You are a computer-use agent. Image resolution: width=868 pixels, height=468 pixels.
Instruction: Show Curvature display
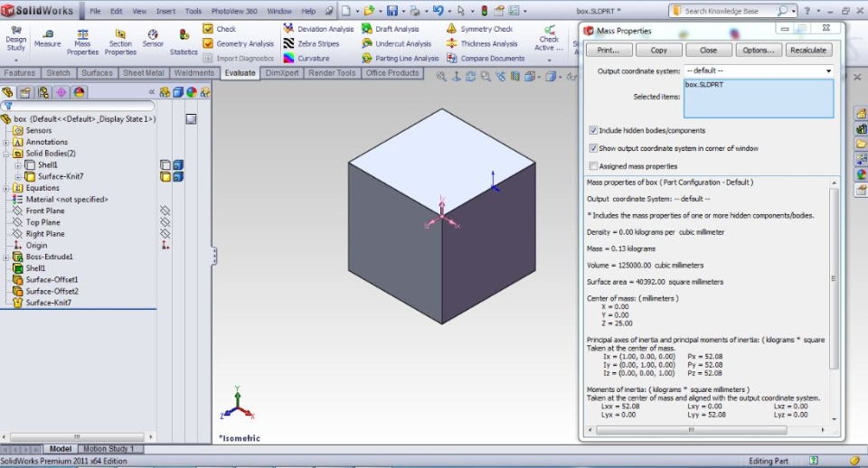pos(307,58)
